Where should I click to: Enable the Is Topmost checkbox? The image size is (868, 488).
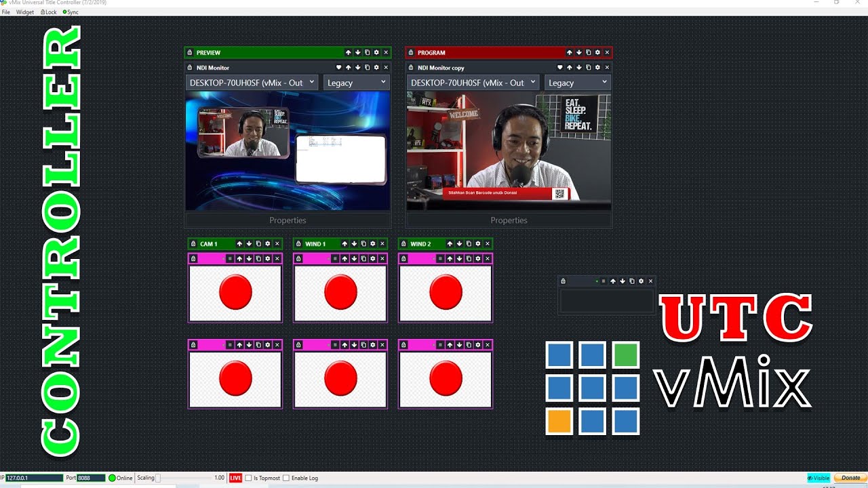click(x=248, y=478)
